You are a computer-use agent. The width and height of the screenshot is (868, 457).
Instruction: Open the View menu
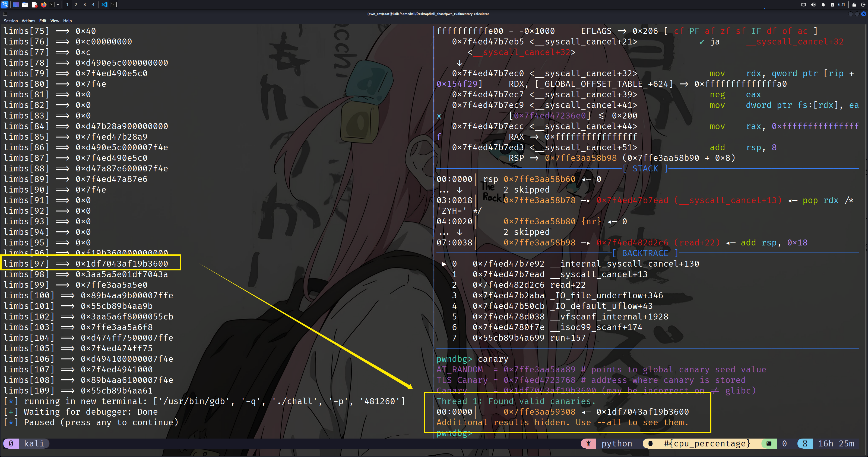(55, 21)
